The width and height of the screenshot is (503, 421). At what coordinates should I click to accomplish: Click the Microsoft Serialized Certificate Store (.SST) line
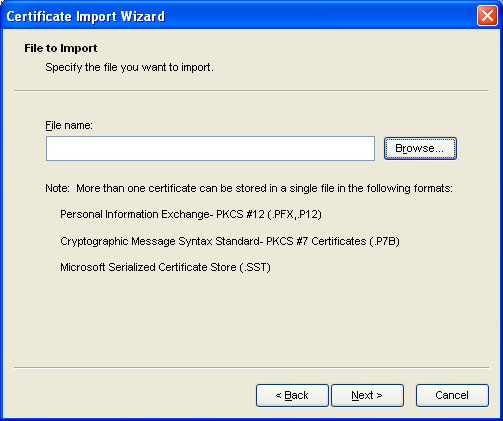(165, 267)
